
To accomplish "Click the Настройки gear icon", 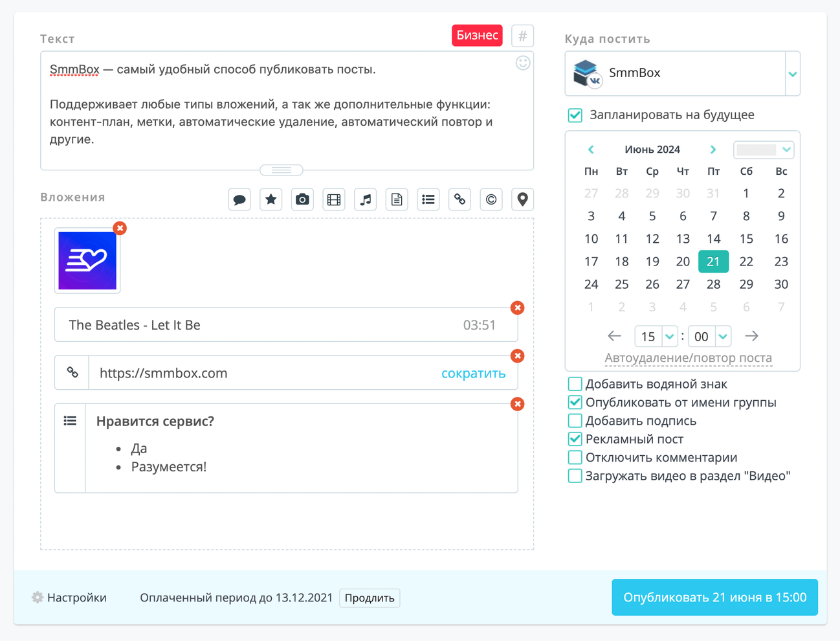I will pyautogui.click(x=38, y=597).
